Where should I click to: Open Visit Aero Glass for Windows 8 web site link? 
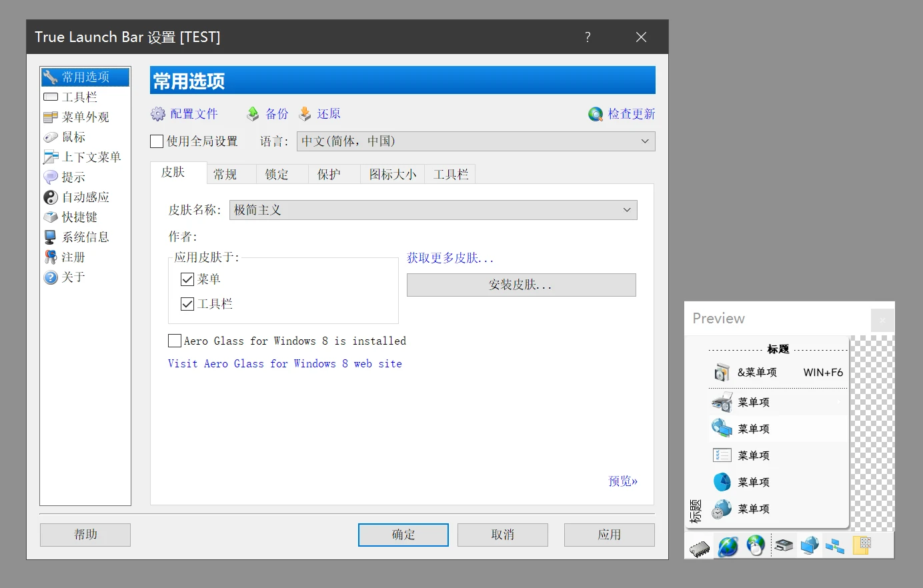[285, 363]
